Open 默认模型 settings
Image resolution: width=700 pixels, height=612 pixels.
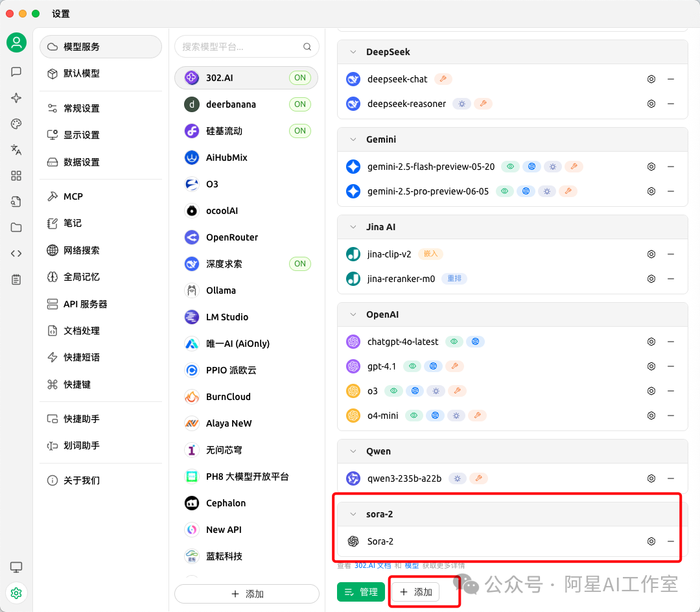[x=101, y=73]
